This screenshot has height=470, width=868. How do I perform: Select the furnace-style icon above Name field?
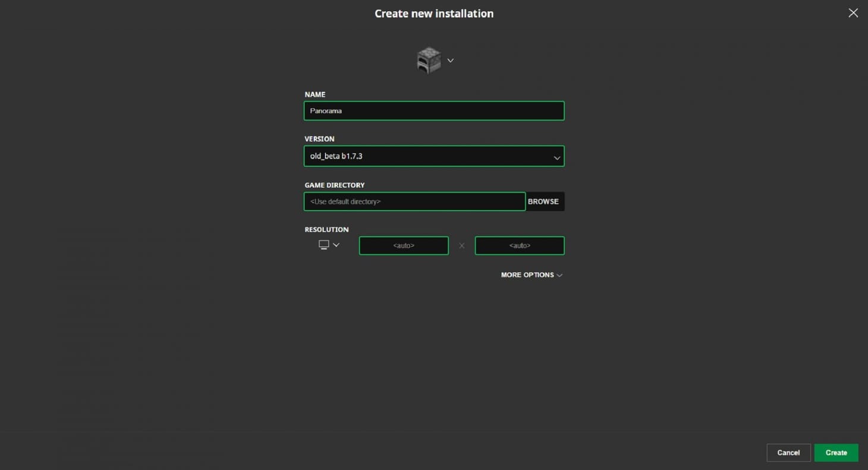tap(429, 59)
